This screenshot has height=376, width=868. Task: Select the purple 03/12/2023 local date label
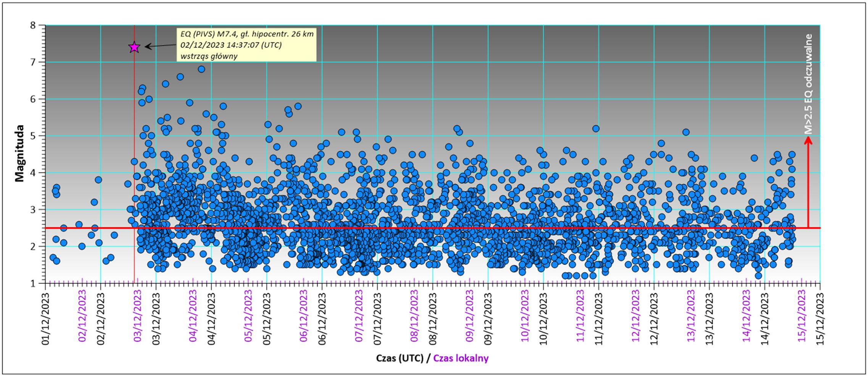click(x=137, y=316)
